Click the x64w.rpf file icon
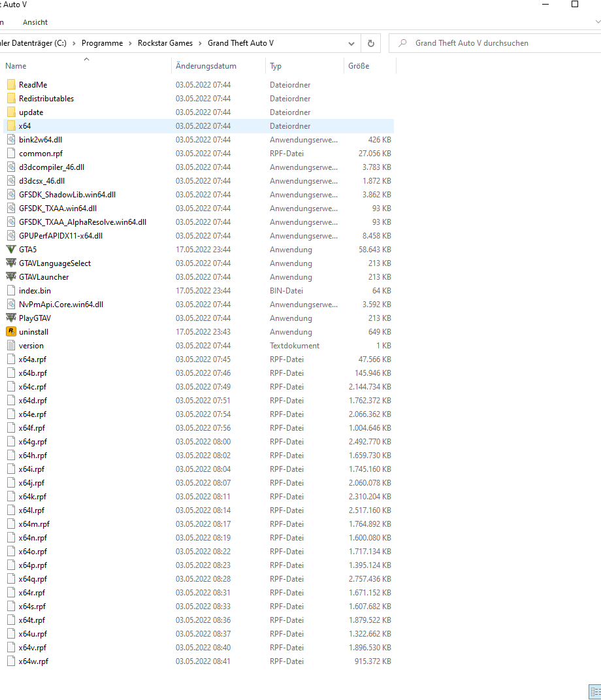This screenshot has width=601, height=700. pos(11,661)
